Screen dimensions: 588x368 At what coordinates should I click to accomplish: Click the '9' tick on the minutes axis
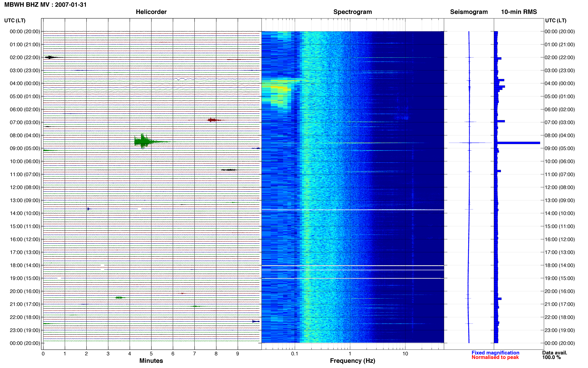tap(237, 353)
